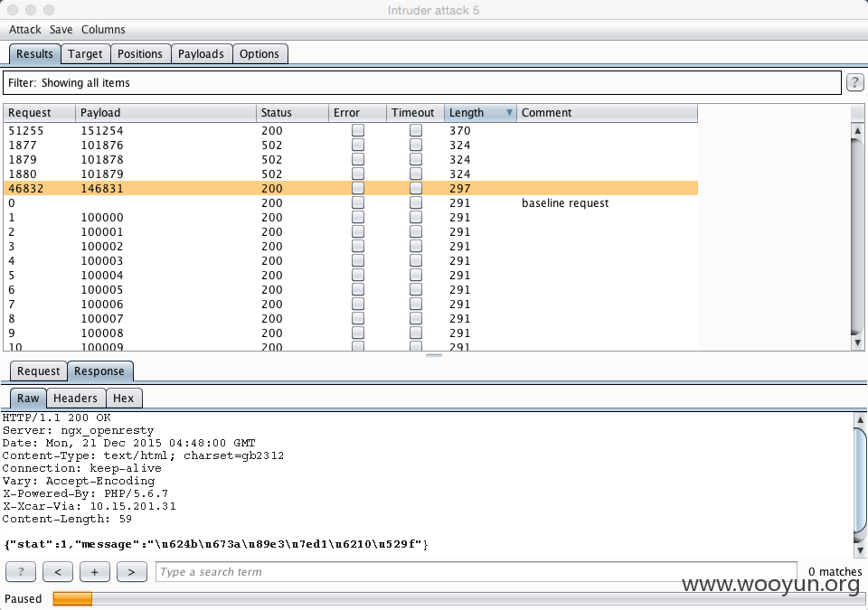Switch to the Hex view tab

point(124,398)
